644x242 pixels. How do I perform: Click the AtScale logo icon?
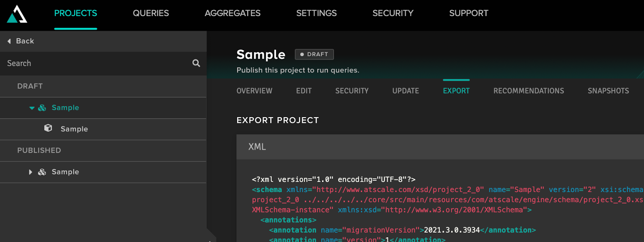(x=17, y=14)
